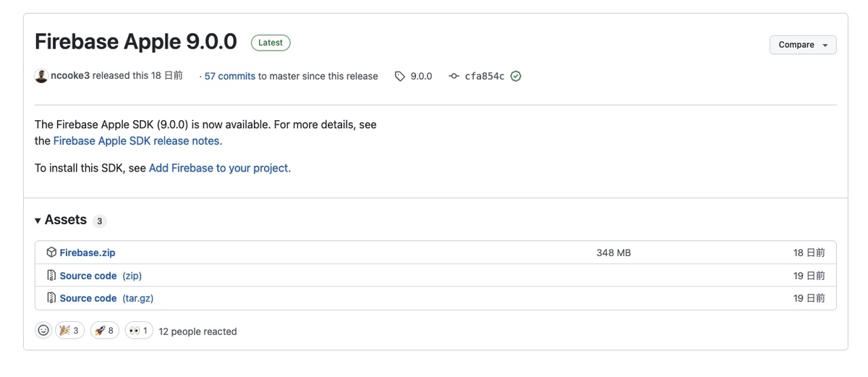The height and width of the screenshot is (377, 868).
Task: Open the ncooke3 user profile link
Action: point(70,76)
